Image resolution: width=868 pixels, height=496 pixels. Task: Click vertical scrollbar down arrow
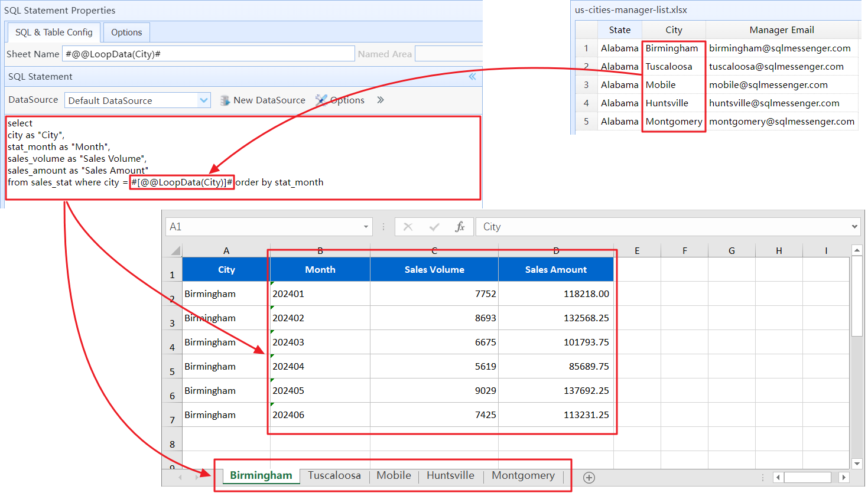point(857,464)
